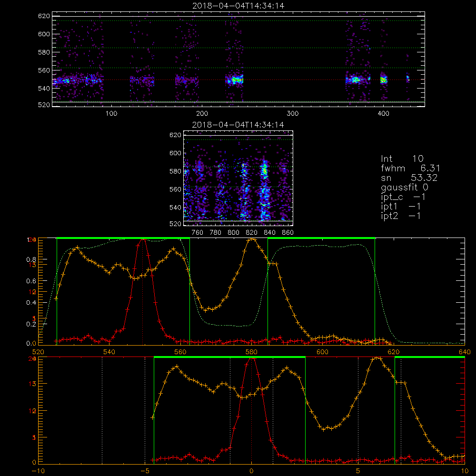
Task: Click white dotted vertical line at 5 in bottom plot
Action: (358, 411)
